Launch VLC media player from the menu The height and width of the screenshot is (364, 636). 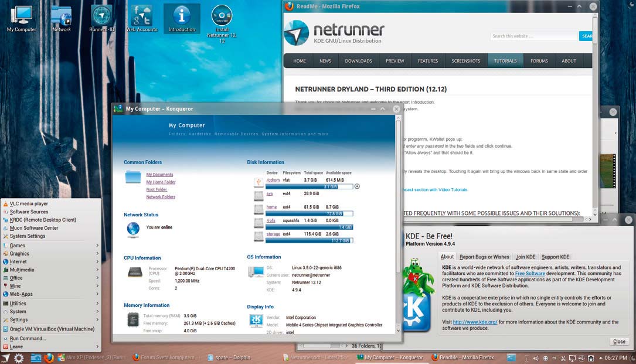[50, 204]
